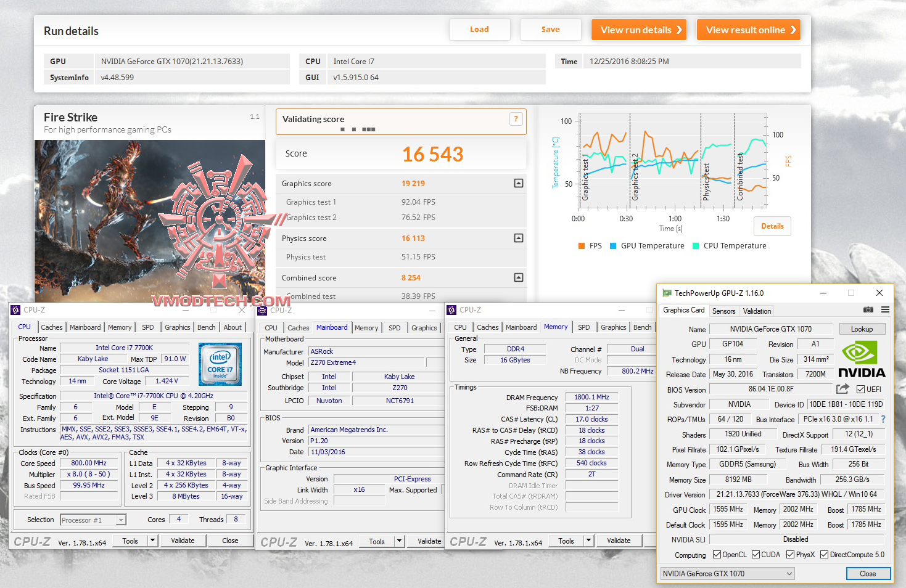Click the Load button in Run details
This screenshot has width=906, height=588.
[x=479, y=30]
